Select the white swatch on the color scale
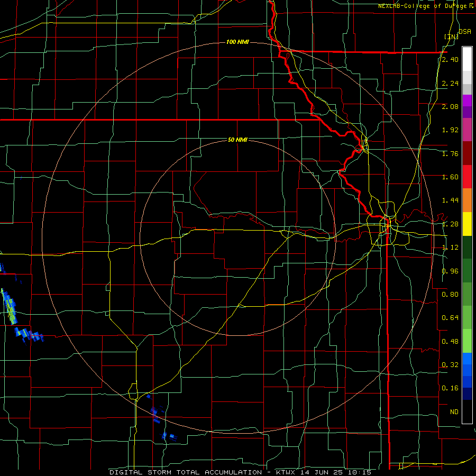The image size is (476, 476). point(467,59)
